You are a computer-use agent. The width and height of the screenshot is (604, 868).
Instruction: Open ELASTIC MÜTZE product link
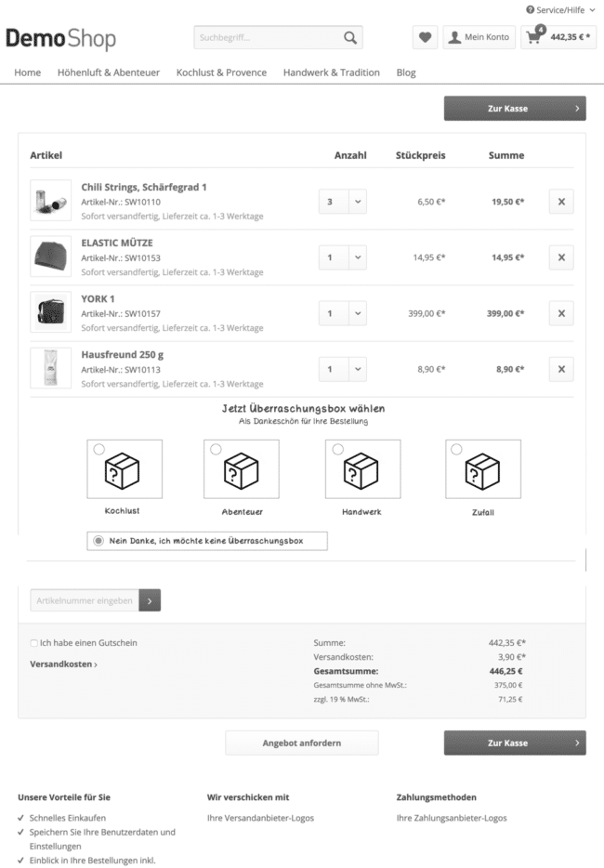point(117,243)
